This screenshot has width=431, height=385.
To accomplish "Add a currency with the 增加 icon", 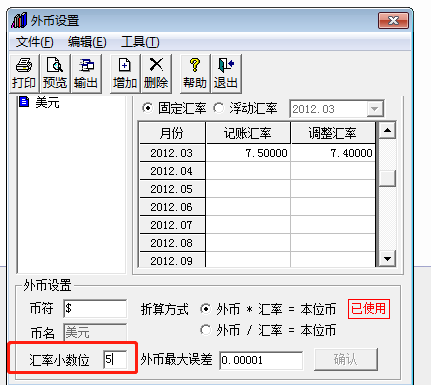I will click(125, 74).
